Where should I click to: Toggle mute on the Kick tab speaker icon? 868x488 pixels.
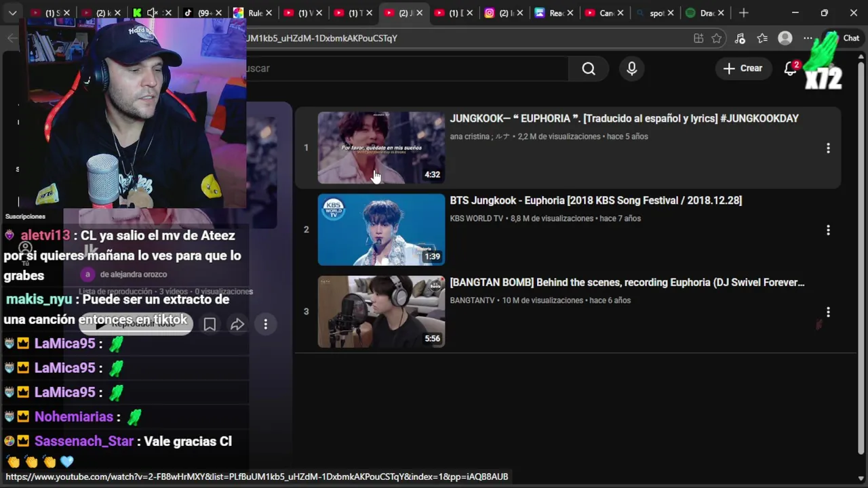point(152,13)
